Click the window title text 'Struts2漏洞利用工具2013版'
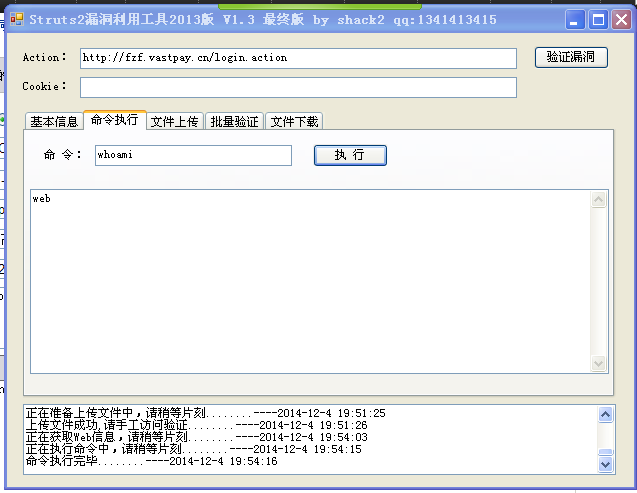 [121, 19]
